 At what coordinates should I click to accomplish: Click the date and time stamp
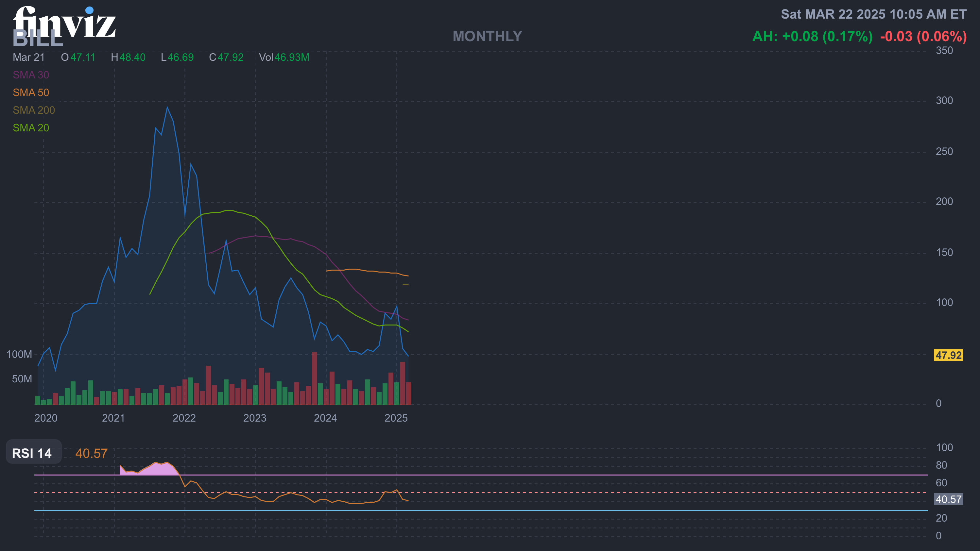coord(873,14)
